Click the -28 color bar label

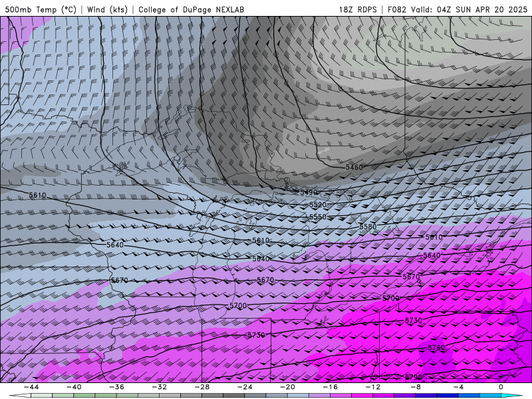(x=202, y=387)
